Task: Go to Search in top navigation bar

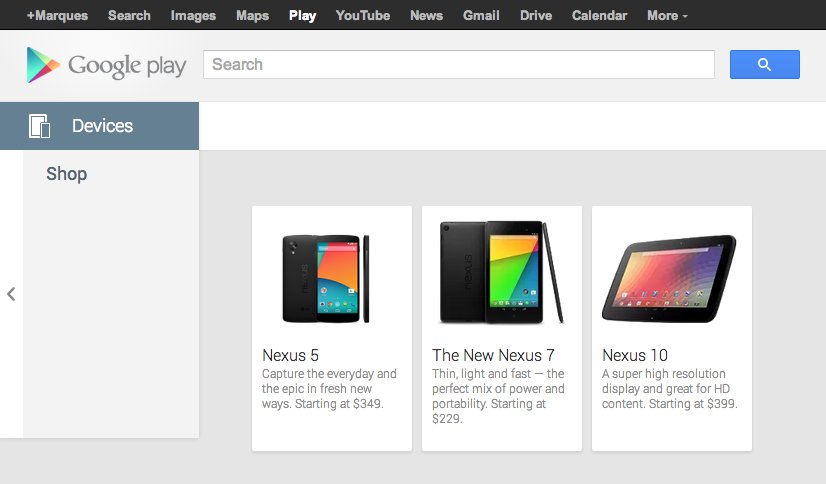Action: pos(129,15)
